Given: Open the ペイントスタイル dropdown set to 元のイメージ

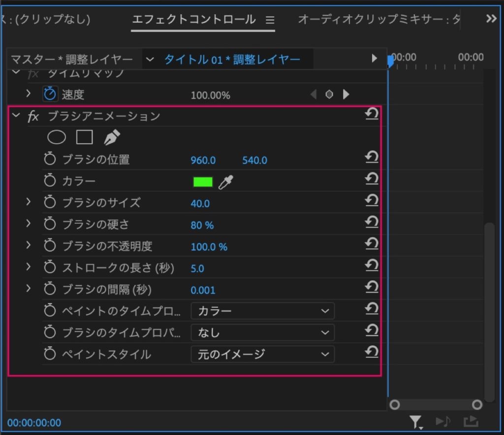Looking at the screenshot, I should [263, 354].
